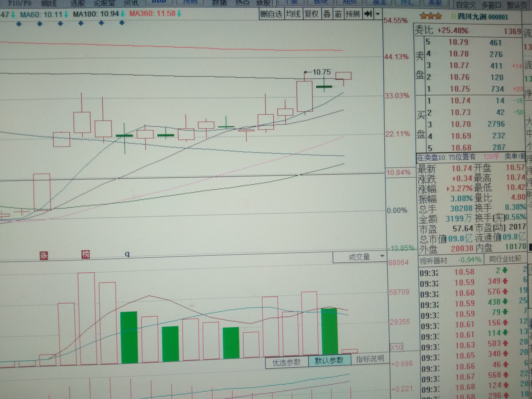This screenshot has width=532, height=399.
Task: Click the 窗 window button
Action: click(338, 14)
